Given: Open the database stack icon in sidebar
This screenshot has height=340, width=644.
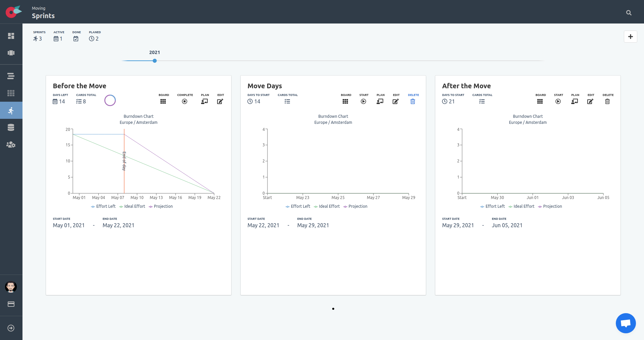Looking at the screenshot, I should tap(11, 128).
